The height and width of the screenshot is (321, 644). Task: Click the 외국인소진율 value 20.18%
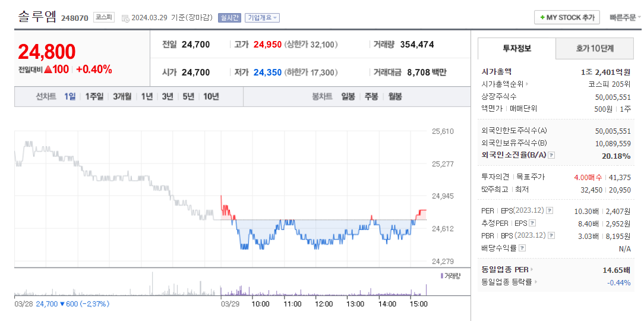pos(617,156)
